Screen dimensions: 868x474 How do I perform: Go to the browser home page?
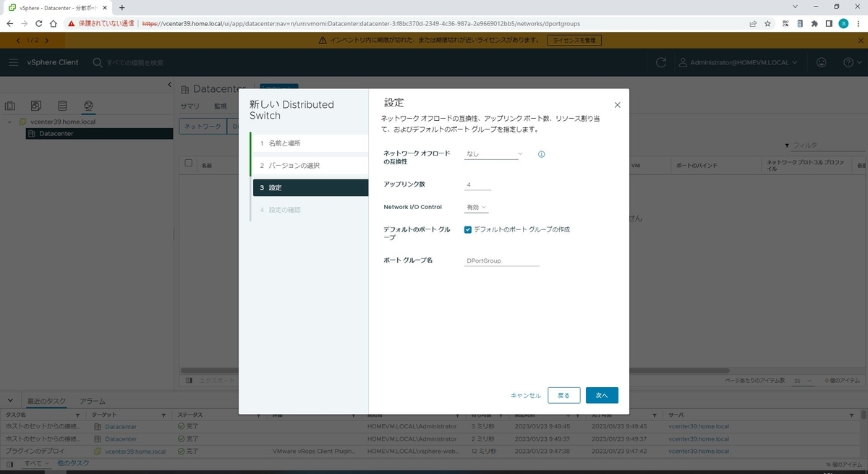coord(54,23)
